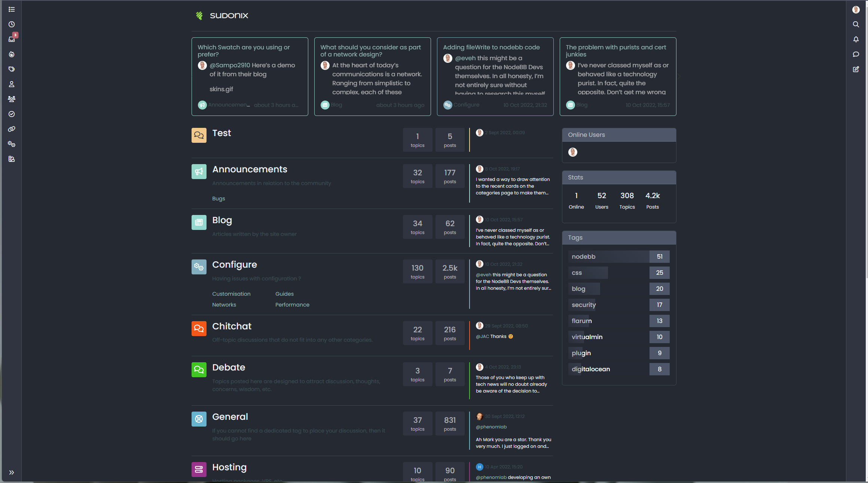The width and height of the screenshot is (868, 483).
Task: Click the search icon on the right sidebar
Action: click(x=856, y=24)
